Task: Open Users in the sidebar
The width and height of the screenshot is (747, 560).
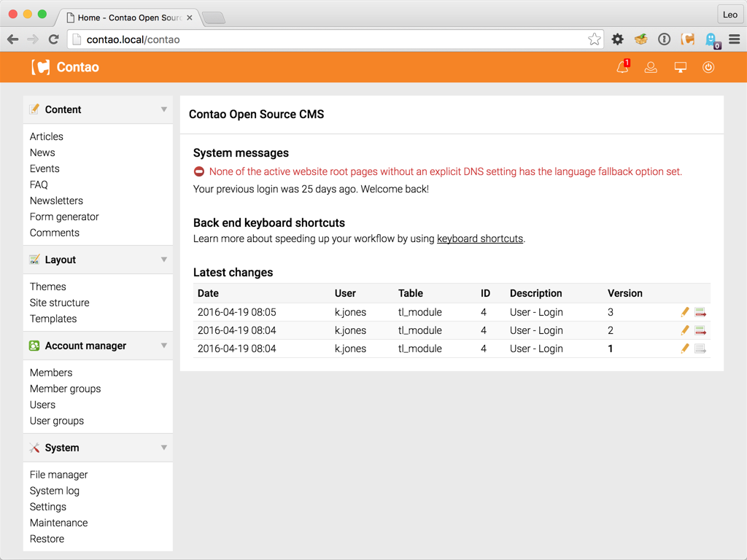Action: (42, 405)
